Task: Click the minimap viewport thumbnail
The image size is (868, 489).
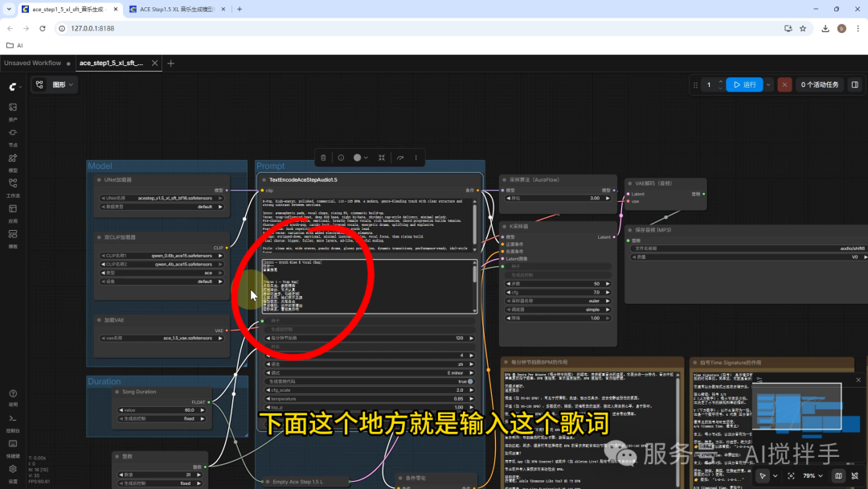Action: 798,408
